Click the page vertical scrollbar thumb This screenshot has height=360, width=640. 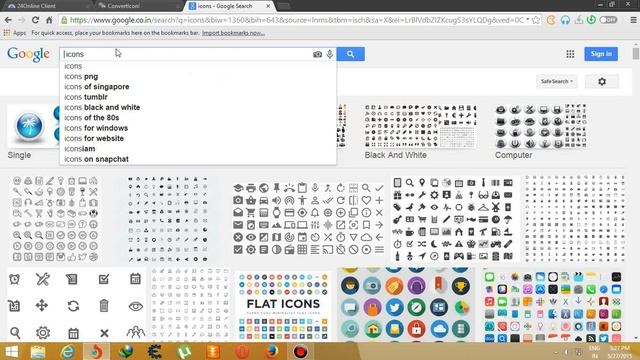coord(636,53)
